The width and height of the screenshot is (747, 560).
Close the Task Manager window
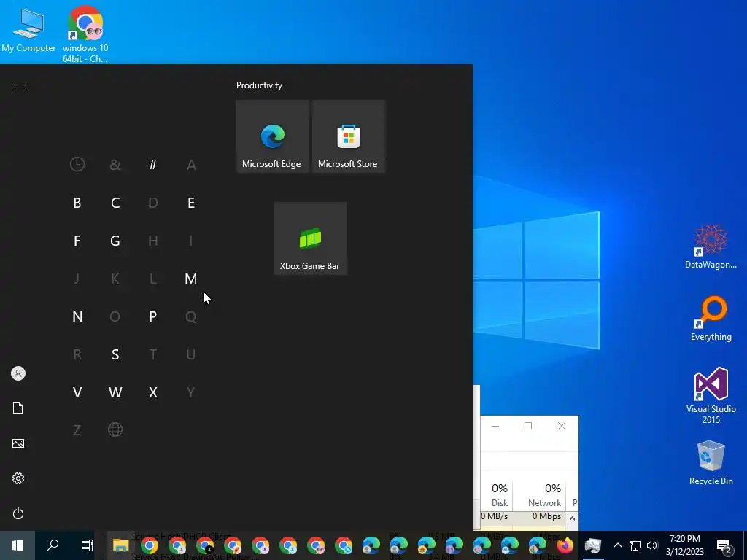pyautogui.click(x=562, y=426)
